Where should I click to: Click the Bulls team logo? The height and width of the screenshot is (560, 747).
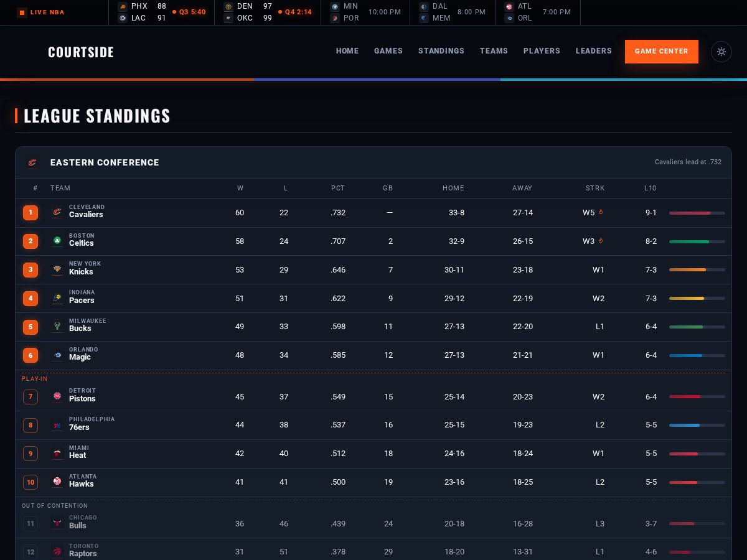coord(57,523)
